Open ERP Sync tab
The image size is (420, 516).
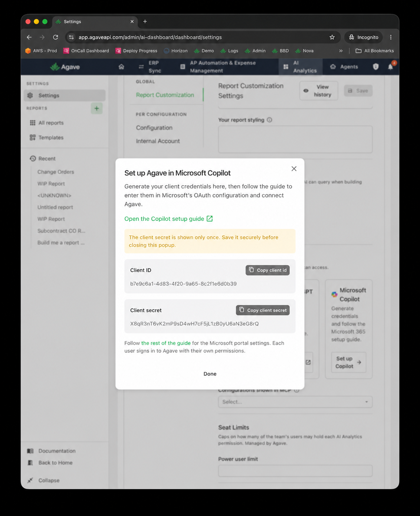point(151,67)
